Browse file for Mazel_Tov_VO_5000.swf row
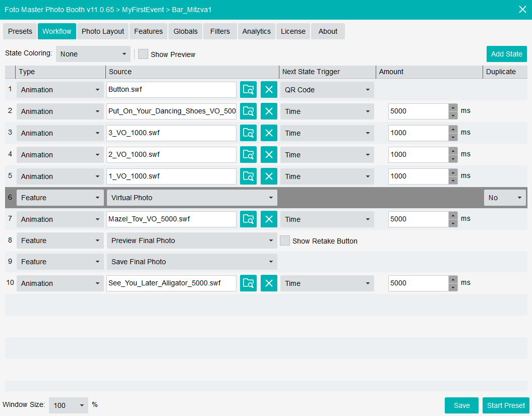 248,219
